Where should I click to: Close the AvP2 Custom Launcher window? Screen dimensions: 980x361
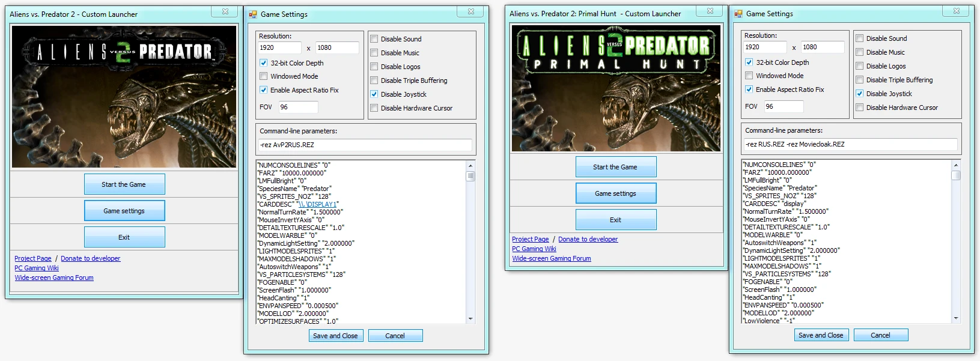tap(225, 11)
